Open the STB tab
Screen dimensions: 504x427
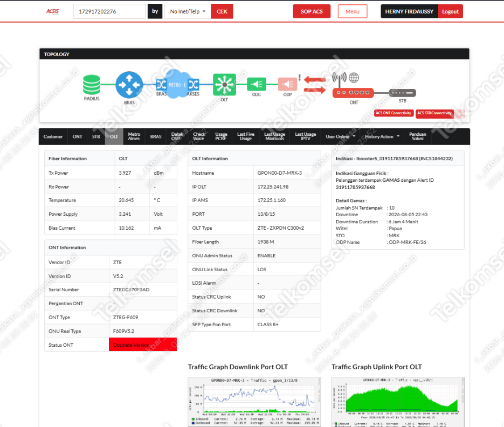pyautogui.click(x=96, y=136)
